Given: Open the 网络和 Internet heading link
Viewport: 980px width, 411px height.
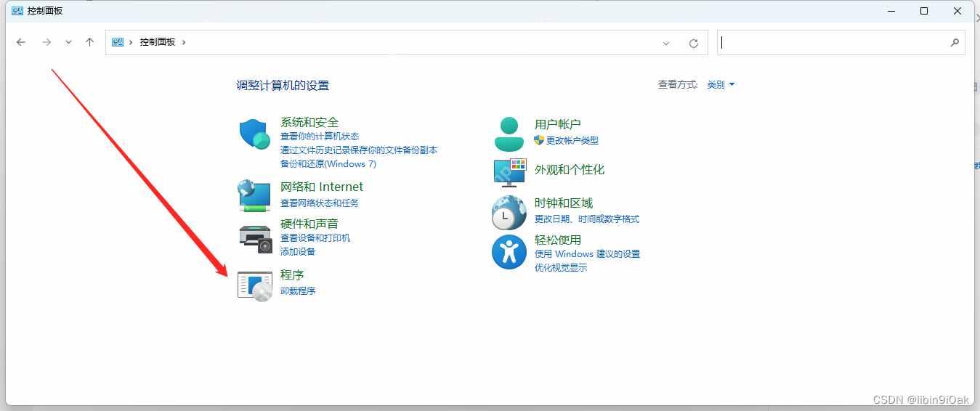Looking at the screenshot, I should [x=322, y=187].
